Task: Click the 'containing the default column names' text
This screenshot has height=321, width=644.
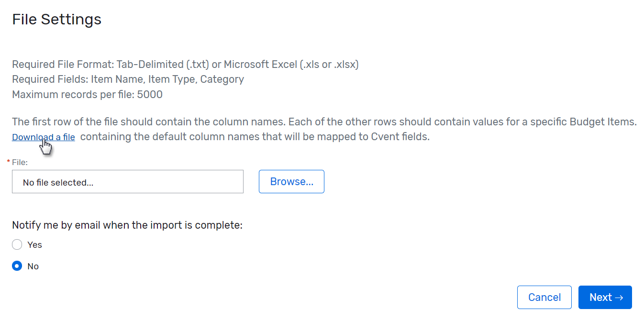Action: [255, 137]
